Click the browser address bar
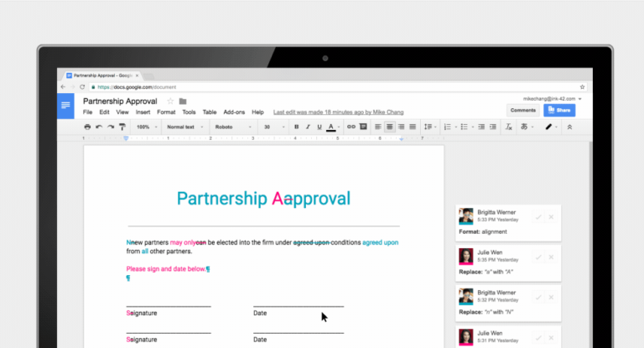The height and width of the screenshot is (348, 644). (337, 87)
